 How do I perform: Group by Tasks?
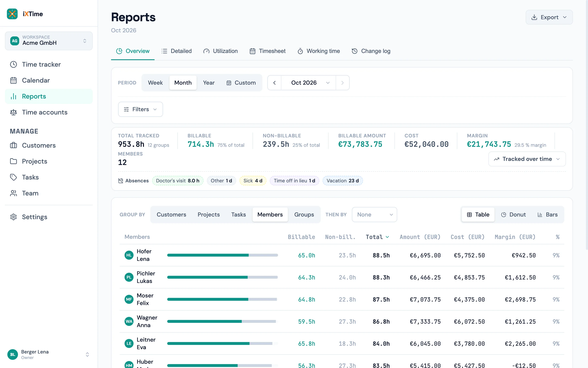click(238, 214)
